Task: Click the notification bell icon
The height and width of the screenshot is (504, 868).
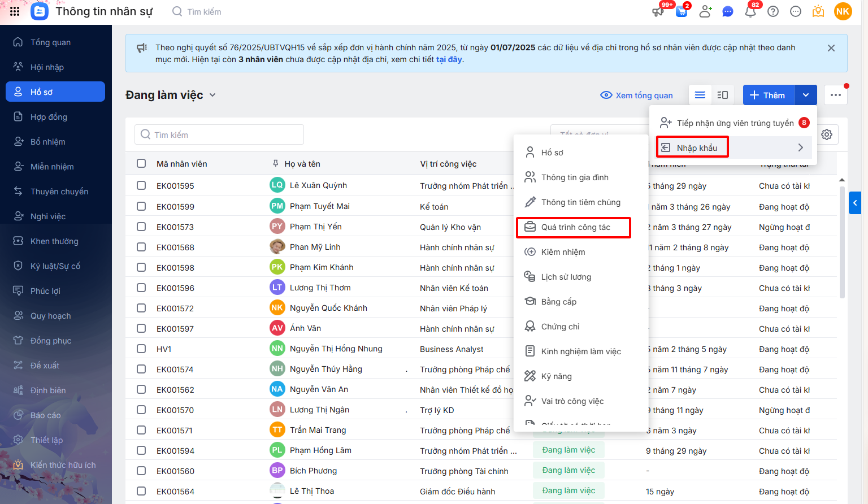Action: click(750, 11)
